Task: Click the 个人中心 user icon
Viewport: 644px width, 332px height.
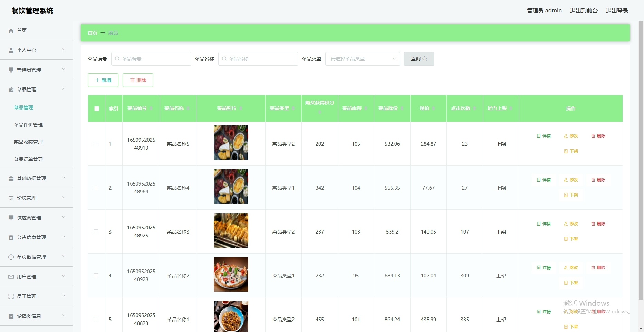Action: (x=11, y=50)
